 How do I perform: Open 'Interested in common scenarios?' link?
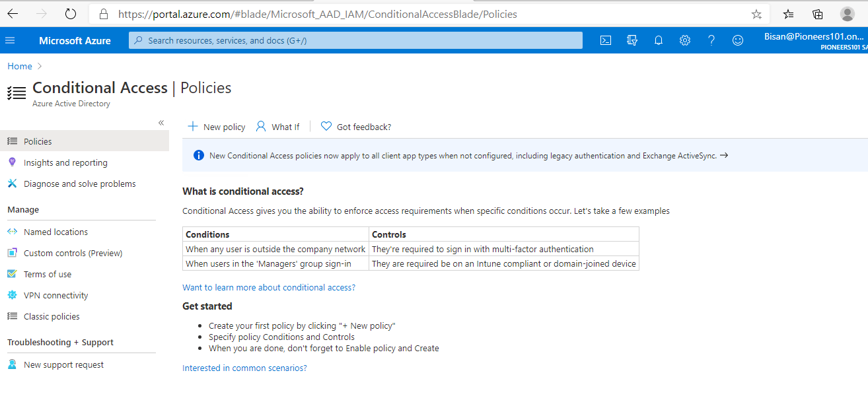click(x=244, y=368)
